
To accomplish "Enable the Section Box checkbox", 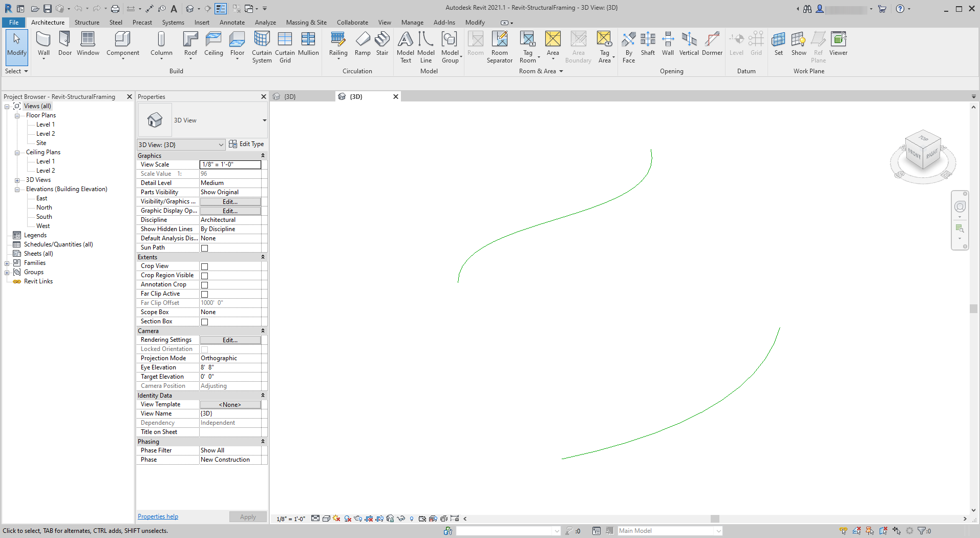I will pos(204,321).
